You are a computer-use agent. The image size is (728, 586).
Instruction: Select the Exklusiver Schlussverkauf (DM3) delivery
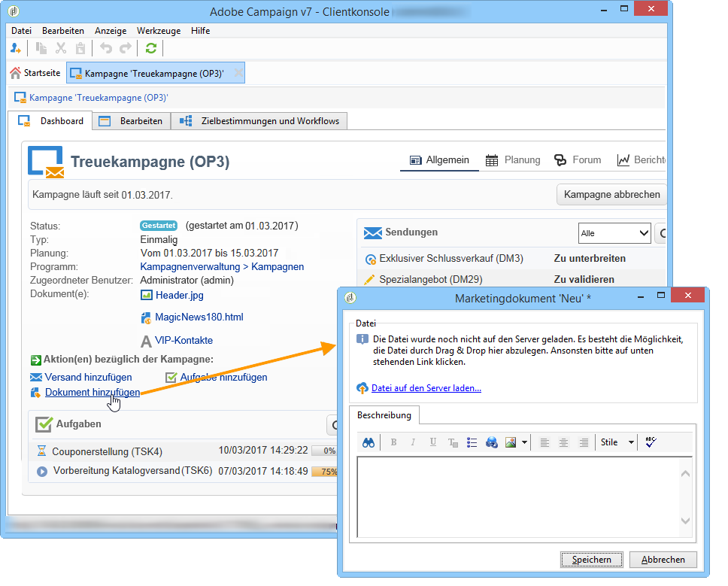(451, 259)
